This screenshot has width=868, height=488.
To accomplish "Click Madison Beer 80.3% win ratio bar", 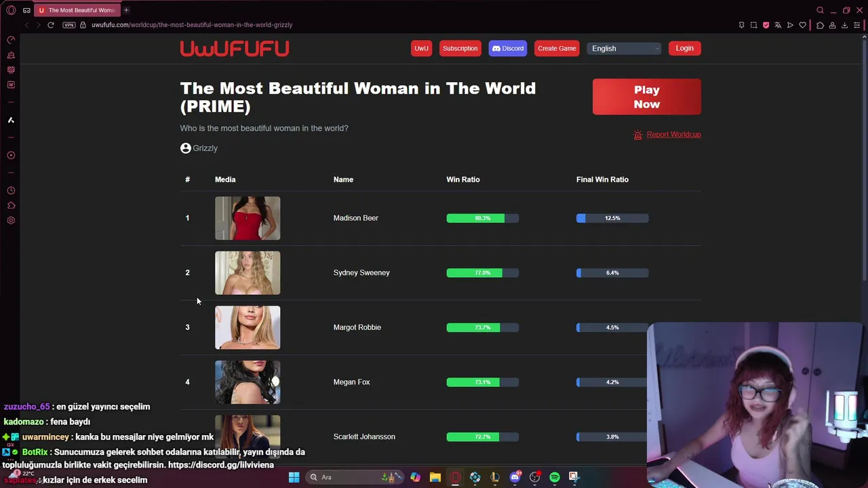I will [x=482, y=218].
